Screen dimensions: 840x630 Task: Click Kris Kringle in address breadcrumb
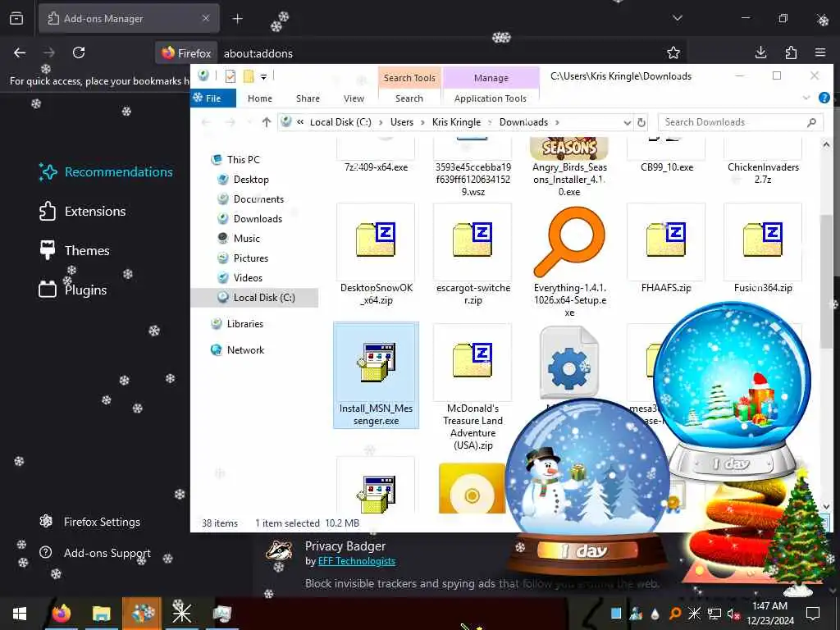(x=456, y=122)
